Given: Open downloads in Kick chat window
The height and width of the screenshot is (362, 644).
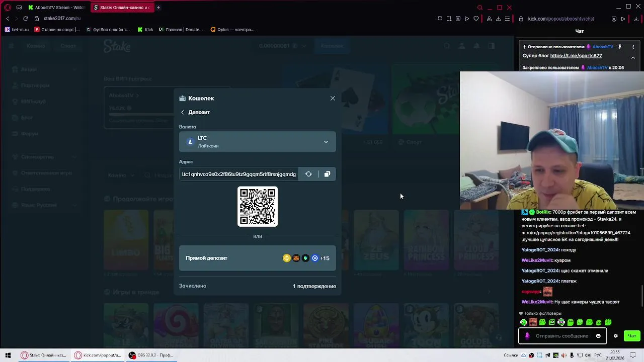Looking at the screenshot, I should tap(636, 19).
